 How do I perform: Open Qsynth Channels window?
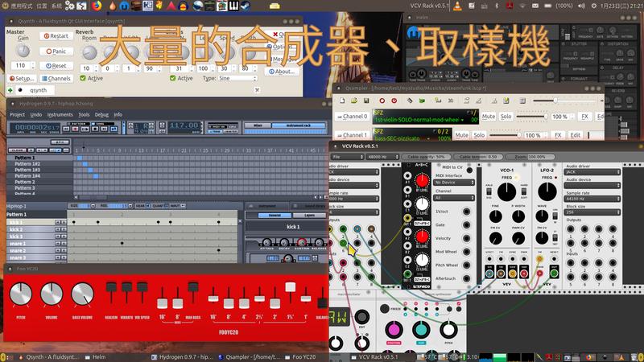click(x=56, y=78)
